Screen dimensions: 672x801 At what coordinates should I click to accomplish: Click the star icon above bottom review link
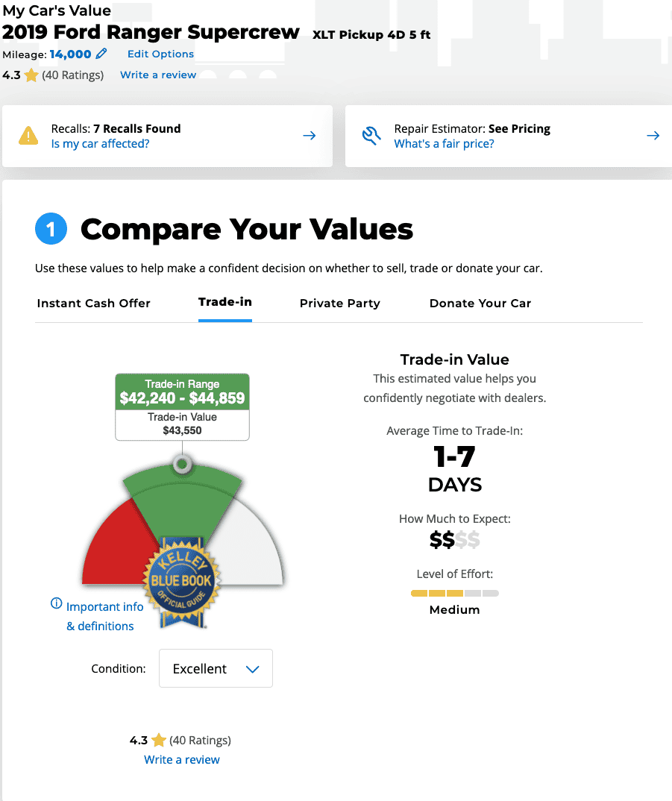pyautogui.click(x=159, y=740)
